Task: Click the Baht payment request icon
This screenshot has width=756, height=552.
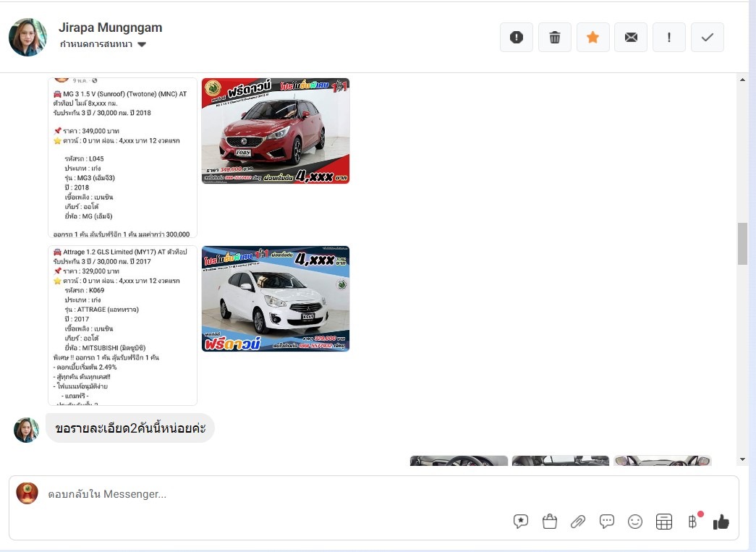Action: click(692, 522)
